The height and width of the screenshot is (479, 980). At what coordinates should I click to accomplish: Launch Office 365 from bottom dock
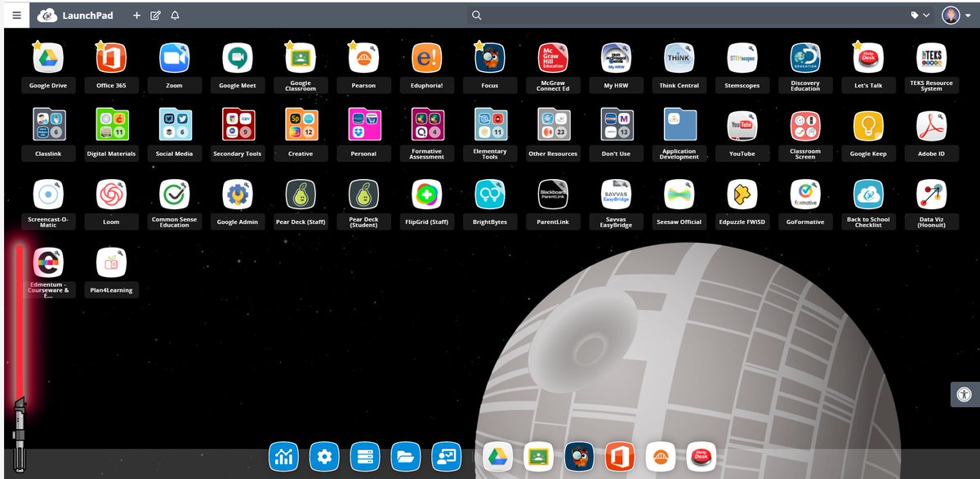click(x=620, y=456)
